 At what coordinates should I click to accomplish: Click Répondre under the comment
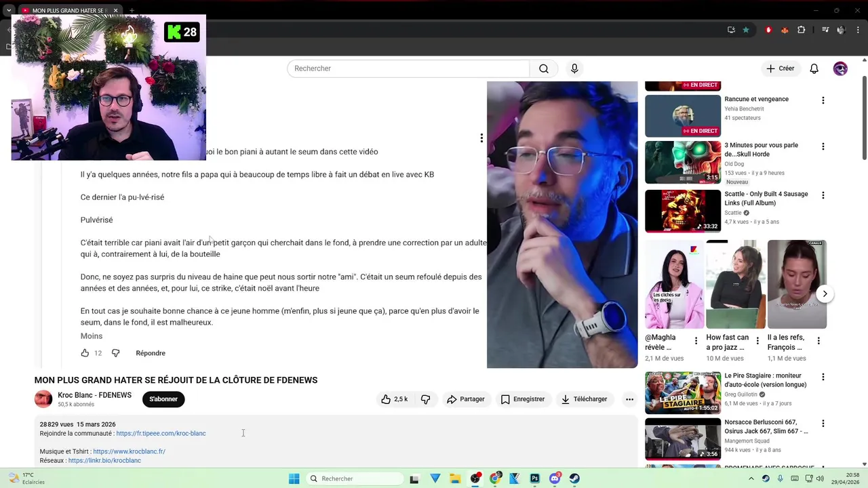(151, 353)
